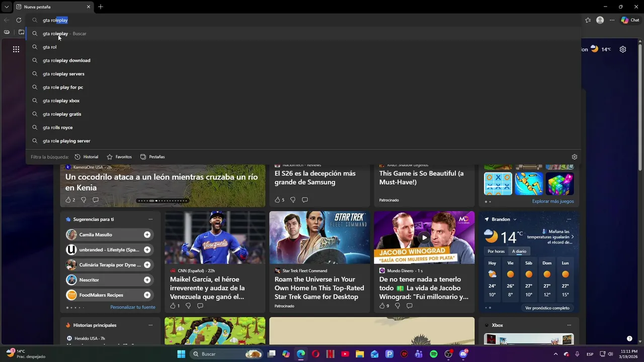
Task: Expand weather alert chevron arrow
Action: 573,237
